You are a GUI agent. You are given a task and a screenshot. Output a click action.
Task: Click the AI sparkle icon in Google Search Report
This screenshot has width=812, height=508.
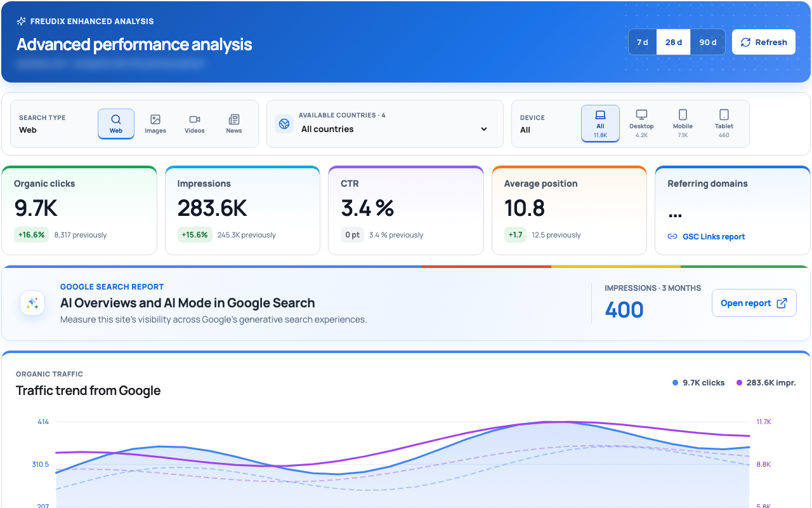[32, 304]
